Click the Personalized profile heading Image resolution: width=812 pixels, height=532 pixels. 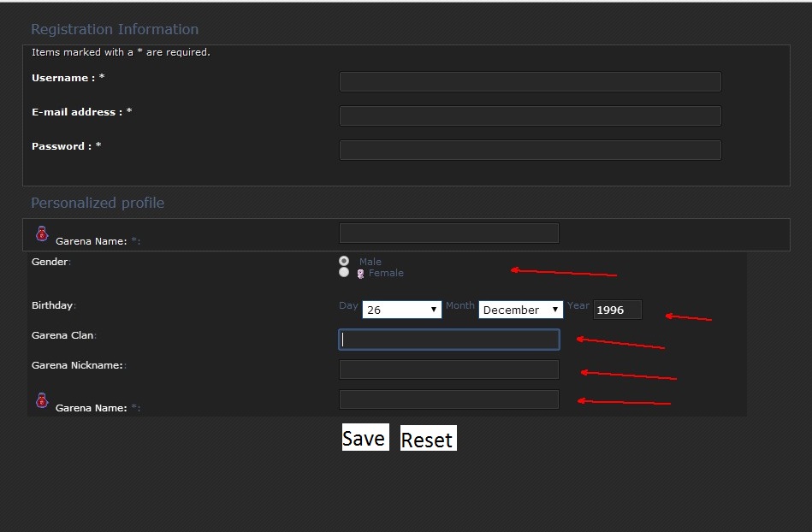pos(98,203)
